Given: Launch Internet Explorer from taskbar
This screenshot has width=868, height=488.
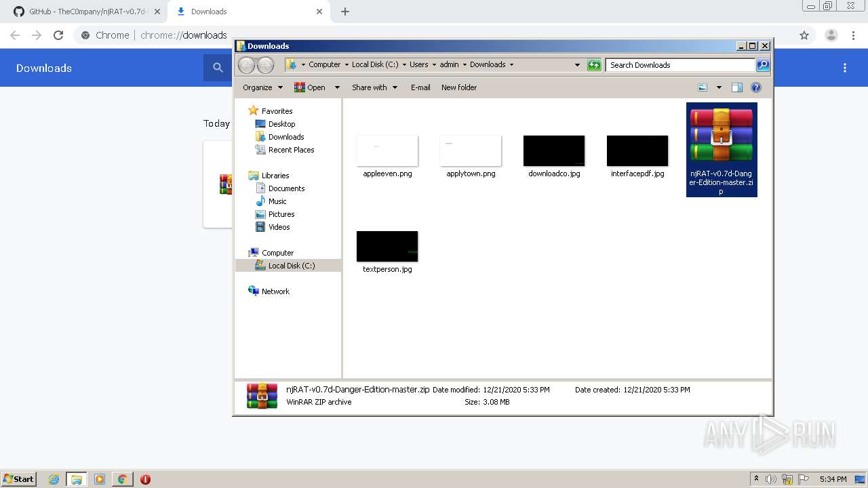Looking at the screenshot, I should coord(54,479).
